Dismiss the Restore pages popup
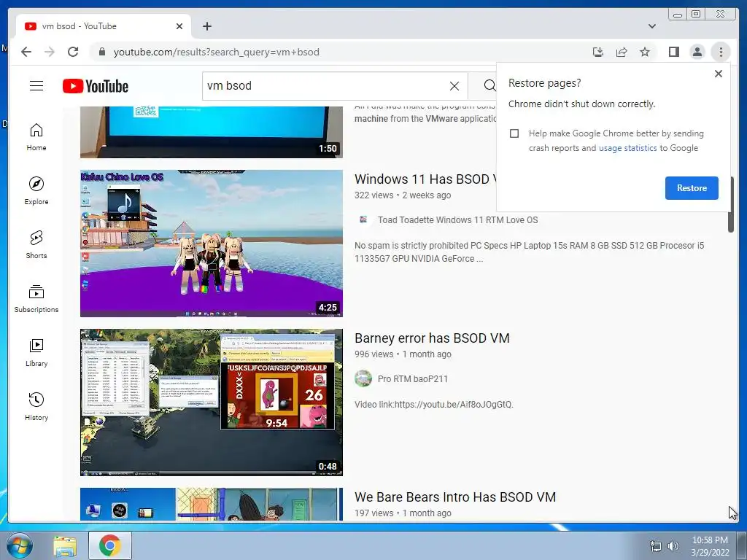The width and height of the screenshot is (747, 560). (719, 74)
